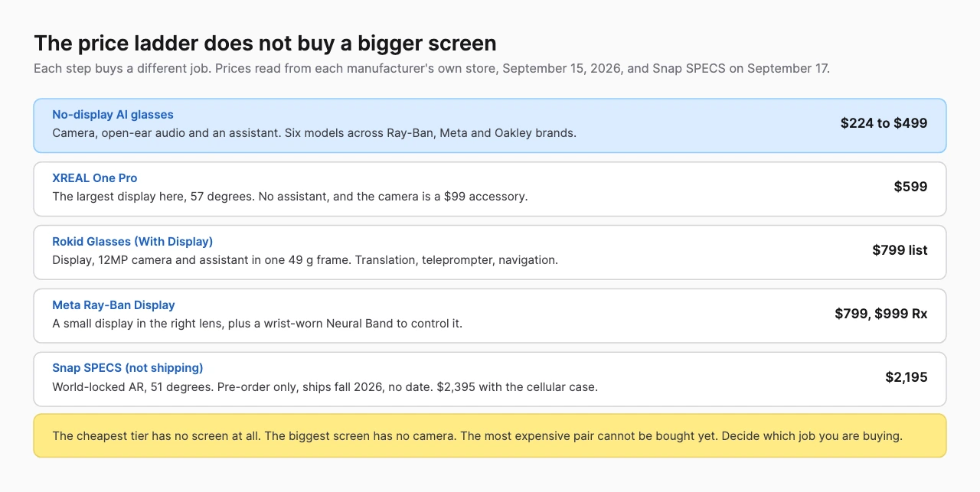Select the 'Snap SPECS (not shipping)' heading
980x492 pixels.
(x=128, y=369)
